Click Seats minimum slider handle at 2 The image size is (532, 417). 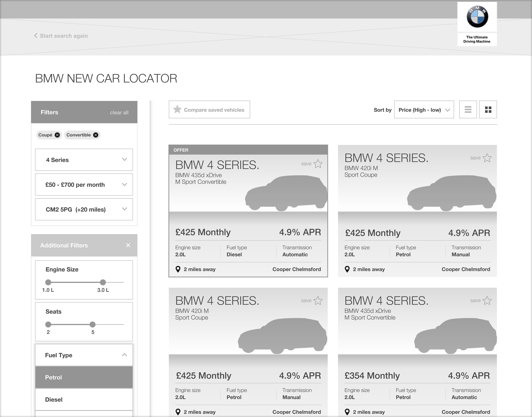(x=48, y=325)
